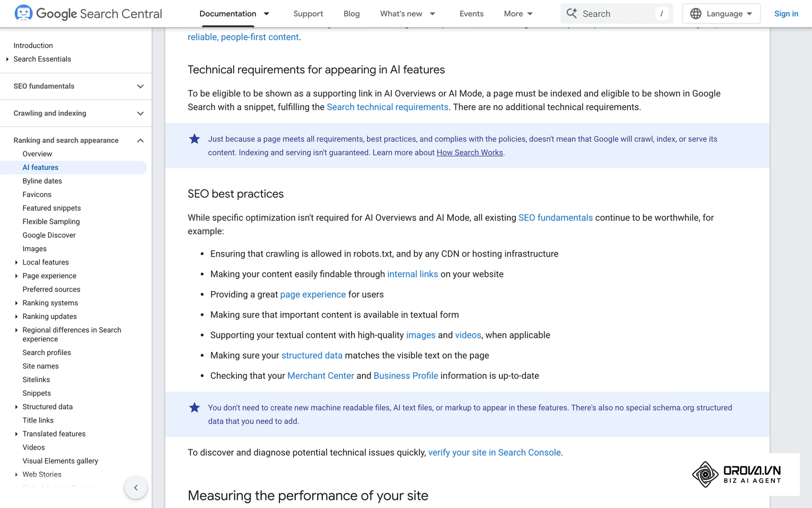Expand Ranking updates tree arrow
The height and width of the screenshot is (508, 812).
pyautogui.click(x=16, y=316)
